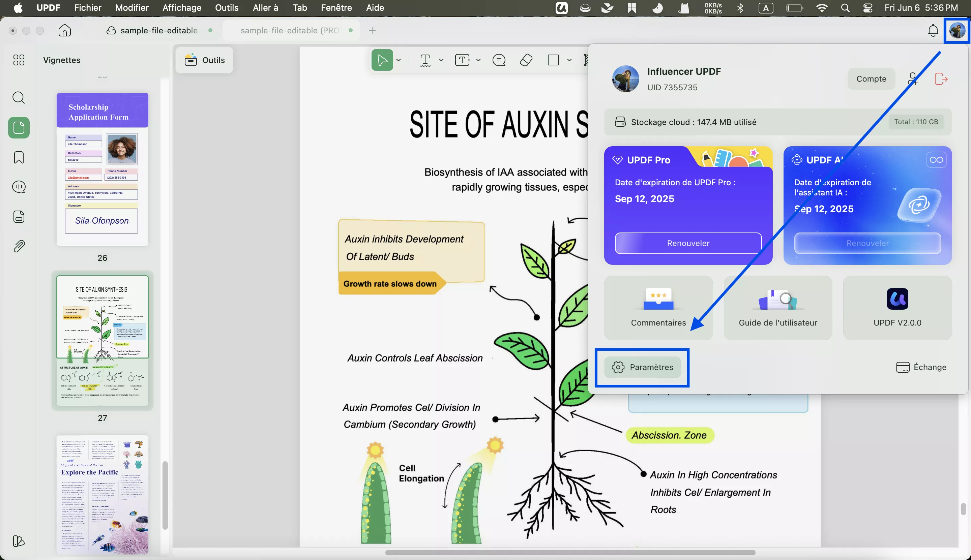This screenshot has width=971, height=560.
Task: Click the document horizontal scrollbar
Action: tap(570, 552)
